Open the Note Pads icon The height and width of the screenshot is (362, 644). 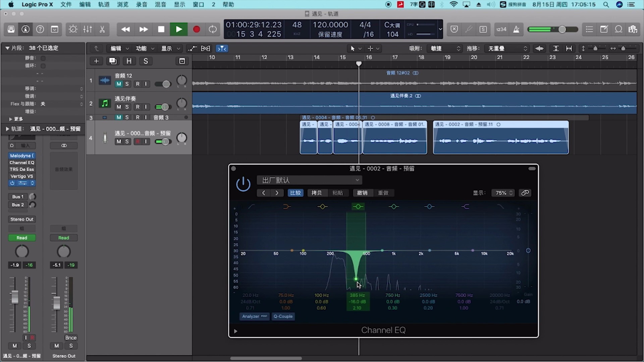point(604,29)
